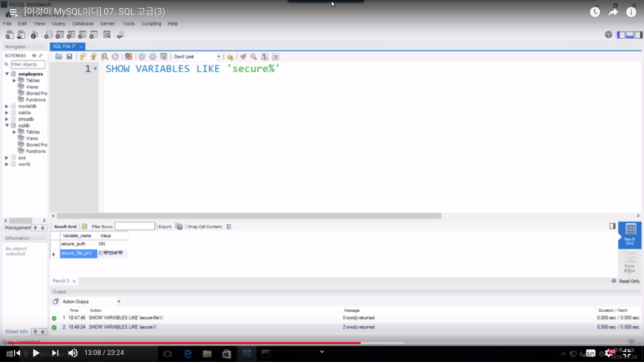Open the Database menu
644x362 pixels.
(83, 23)
